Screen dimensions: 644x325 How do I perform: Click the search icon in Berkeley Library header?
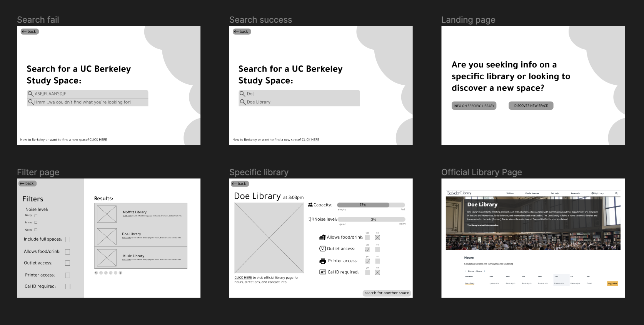click(x=616, y=193)
